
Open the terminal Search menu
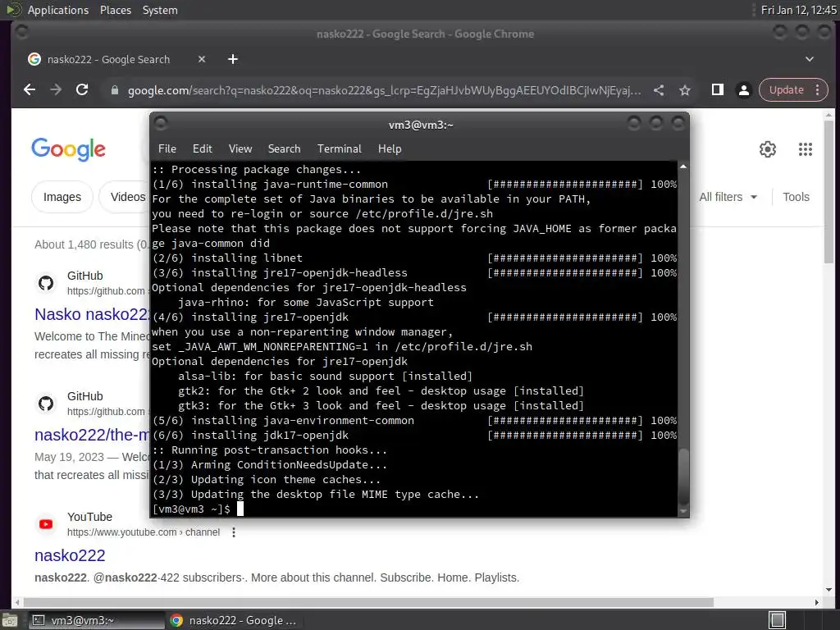click(x=284, y=149)
